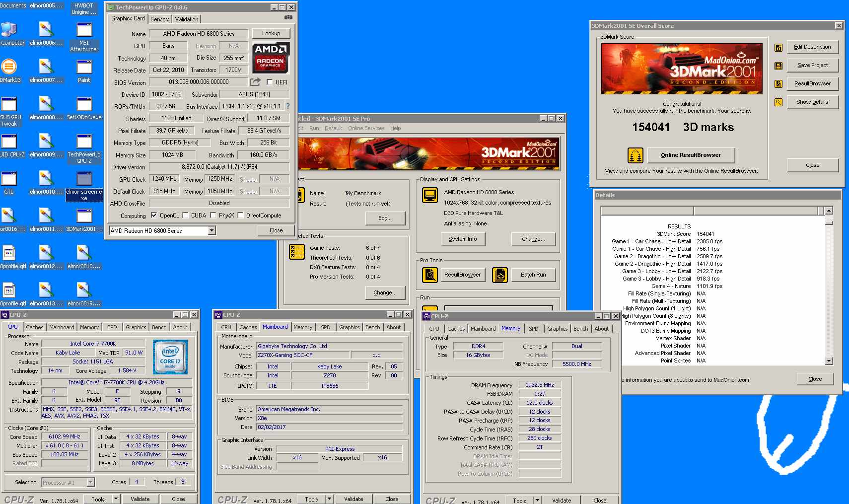Image resolution: width=849 pixels, height=504 pixels.
Task: Open the Run menu in 3DMark2001 SE Pro
Action: point(314,128)
